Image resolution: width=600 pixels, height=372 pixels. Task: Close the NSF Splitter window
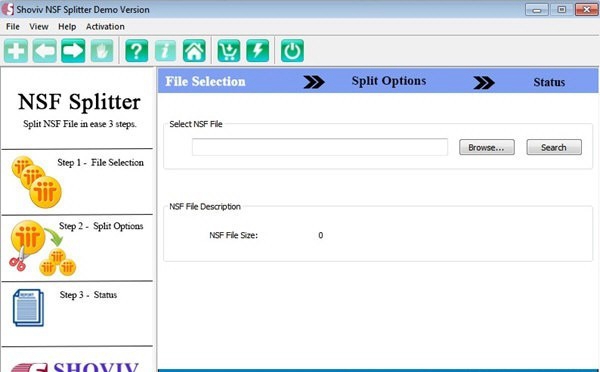pyautogui.click(x=586, y=10)
